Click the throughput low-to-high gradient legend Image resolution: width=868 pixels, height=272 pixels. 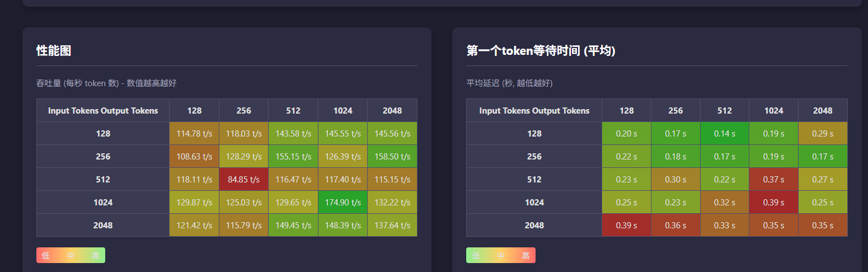(71, 255)
